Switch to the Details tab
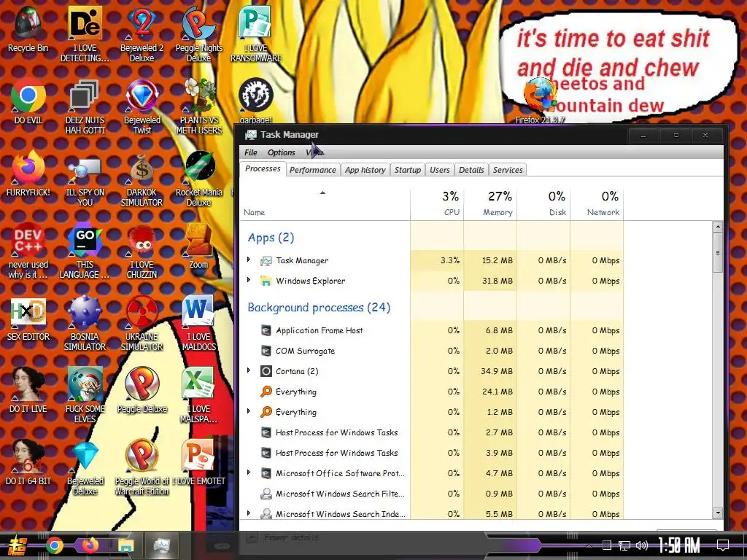Viewport: 747px width, 560px height. click(471, 170)
